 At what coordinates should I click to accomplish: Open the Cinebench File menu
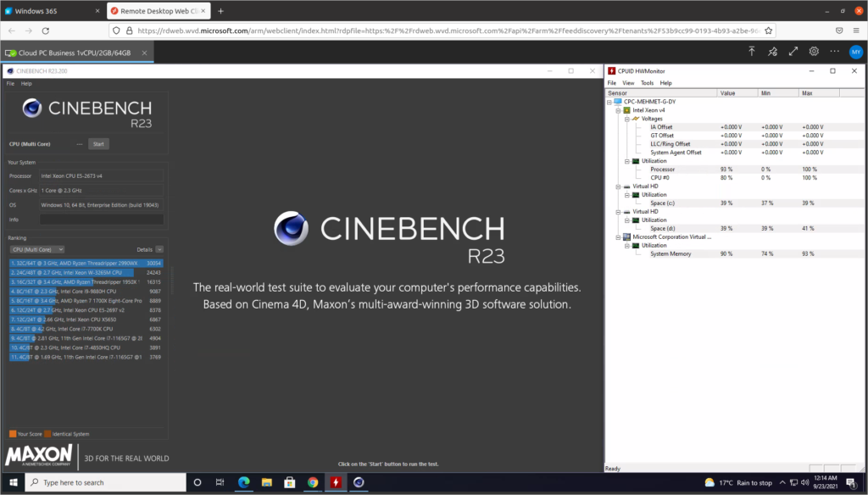pos(10,84)
